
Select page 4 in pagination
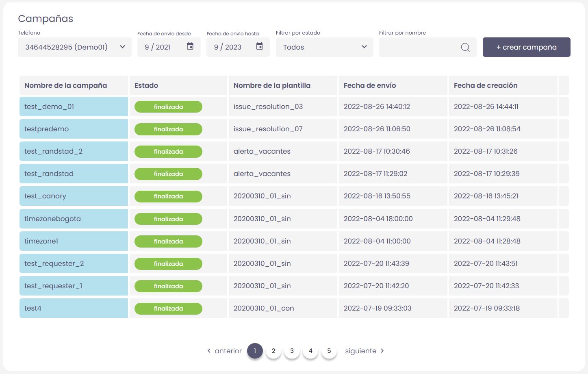click(310, 351)
